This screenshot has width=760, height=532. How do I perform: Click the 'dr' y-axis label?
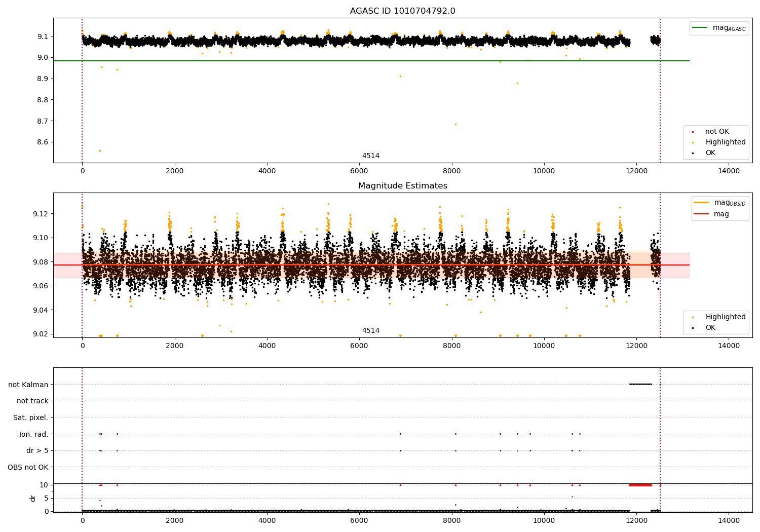point(33,498)
